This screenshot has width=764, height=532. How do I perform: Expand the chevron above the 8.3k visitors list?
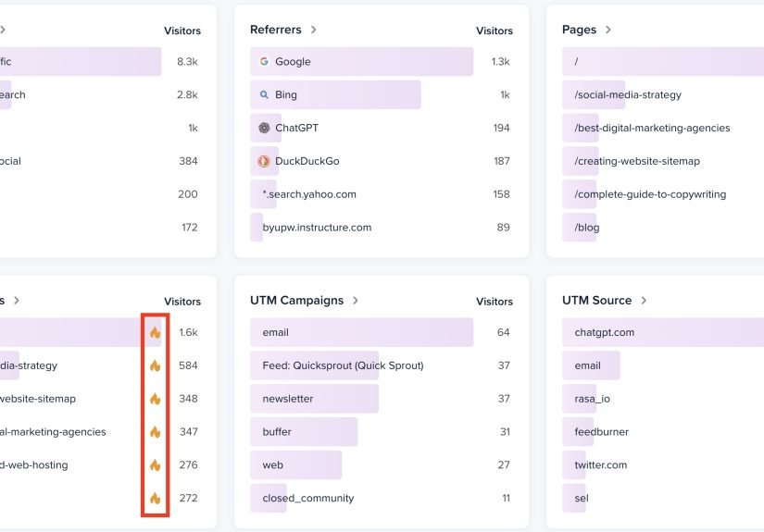pos(3,30)
